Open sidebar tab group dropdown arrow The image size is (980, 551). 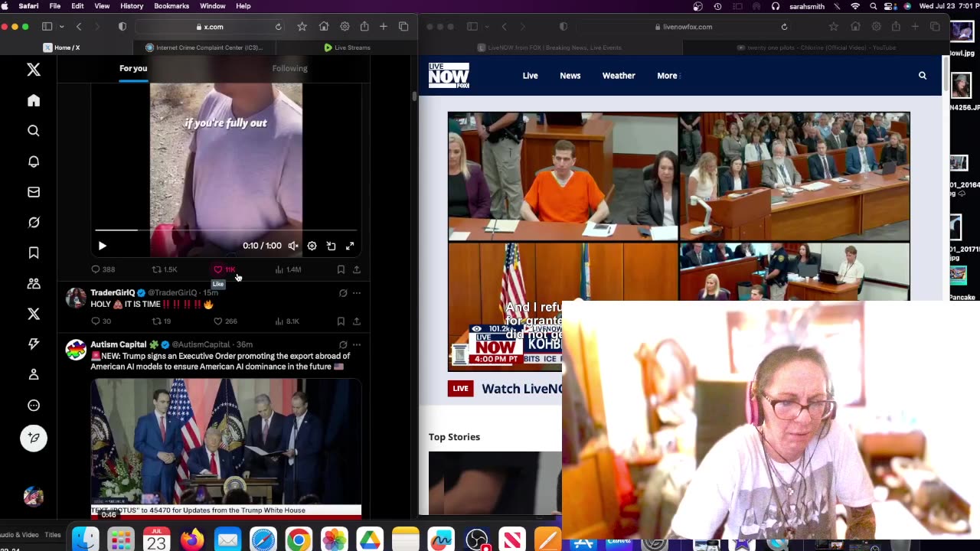[x=61, y=27]
